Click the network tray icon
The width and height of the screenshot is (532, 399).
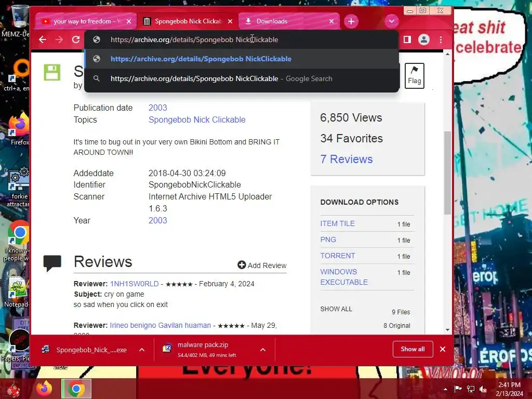[x=471, y=389]
